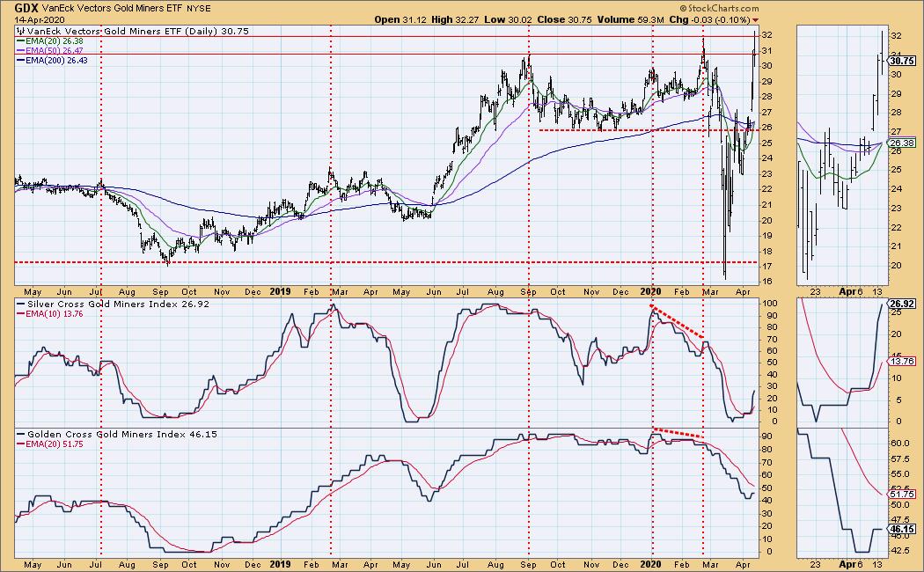Screen dimensions: 924x572
Task: Click the 57.5 level on the Golden Cross zoom axis
Action: (902, 458)
